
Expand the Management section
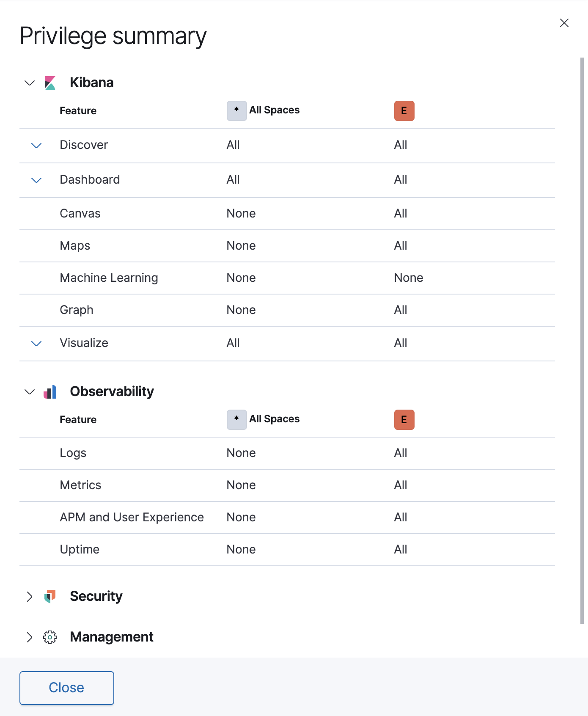click(30, 637)
